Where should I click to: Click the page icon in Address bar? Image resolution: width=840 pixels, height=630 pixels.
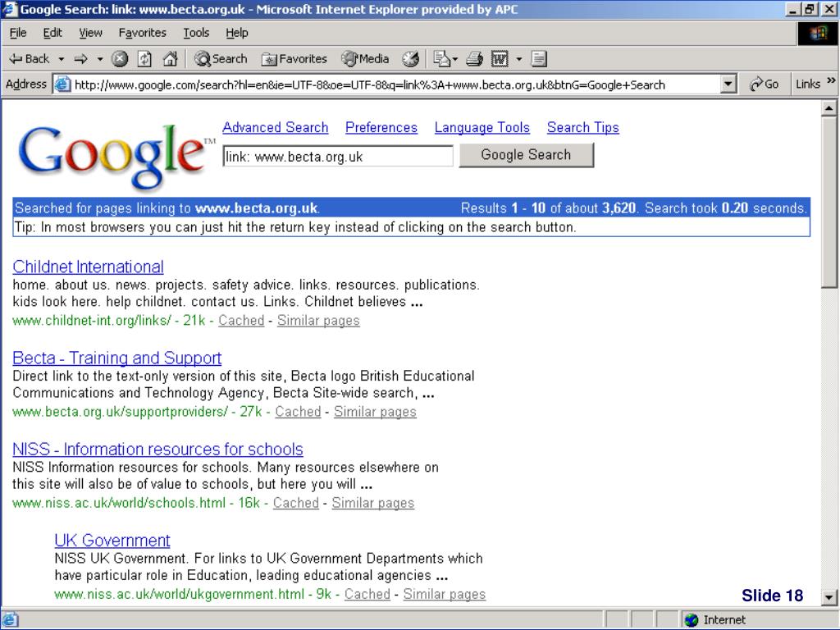(62, 84)
